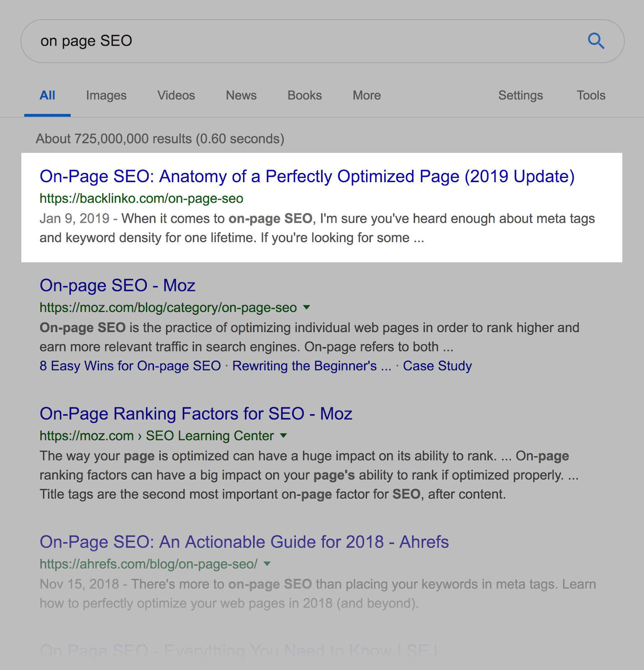Click the backlinko.com/on-page-seo URL
Image resolution: width=644 pixels, height=670 pixels.
(x=141, y=198)
